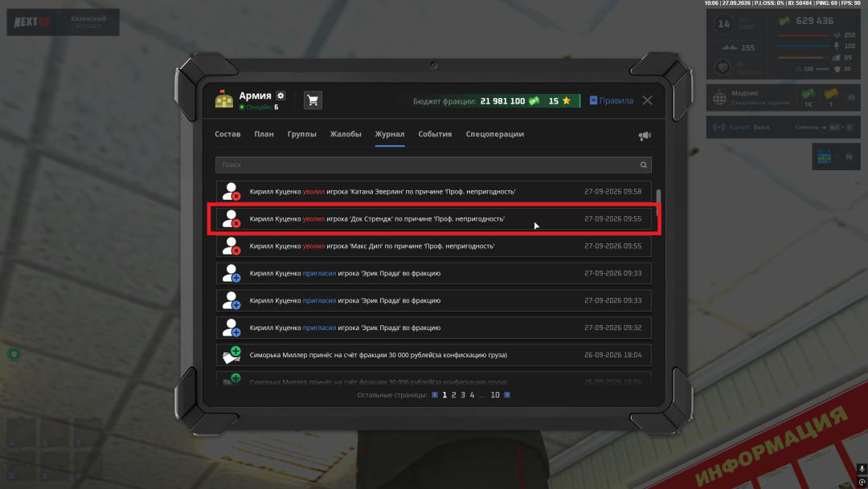Screen dimensions: 868x489
Task: Close the faction tablet window
Action: (647, 100)
